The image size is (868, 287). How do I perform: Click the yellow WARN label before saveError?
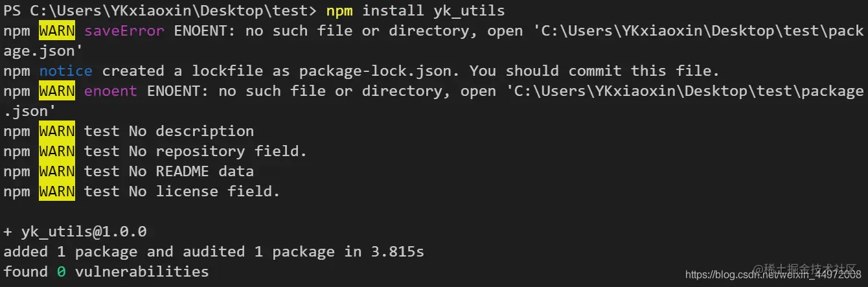tap(57, 31)
